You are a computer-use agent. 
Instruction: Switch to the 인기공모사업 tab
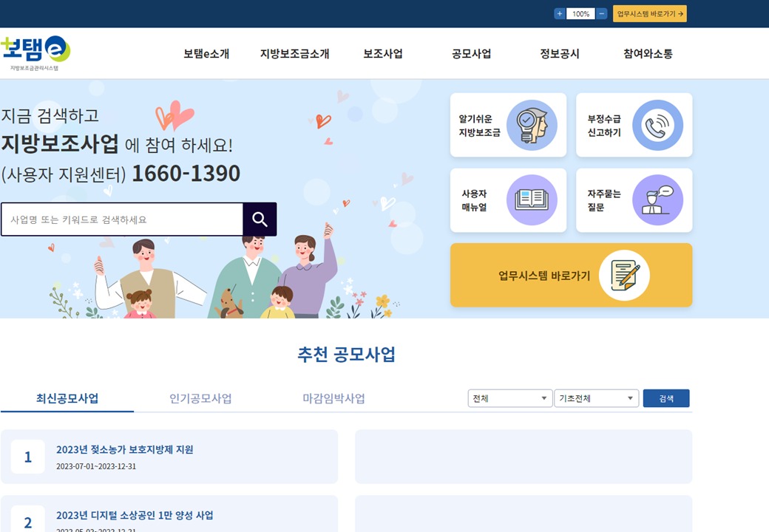pyautogui.click(x=200, y=398)
